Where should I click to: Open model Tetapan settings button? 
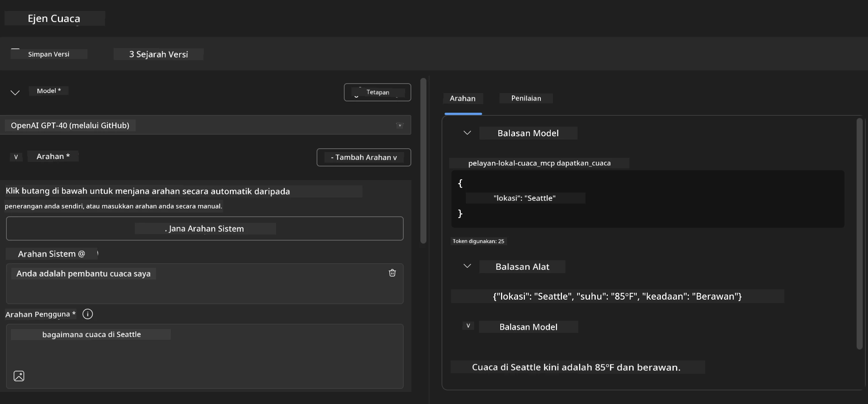click(377, 92)
